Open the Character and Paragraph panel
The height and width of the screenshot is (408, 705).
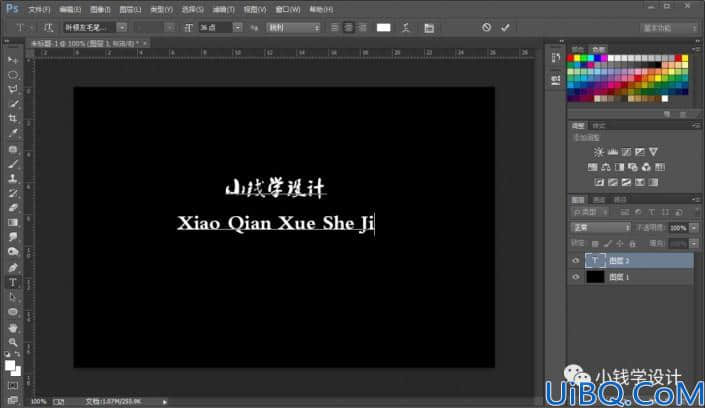(x=429, y=28)
